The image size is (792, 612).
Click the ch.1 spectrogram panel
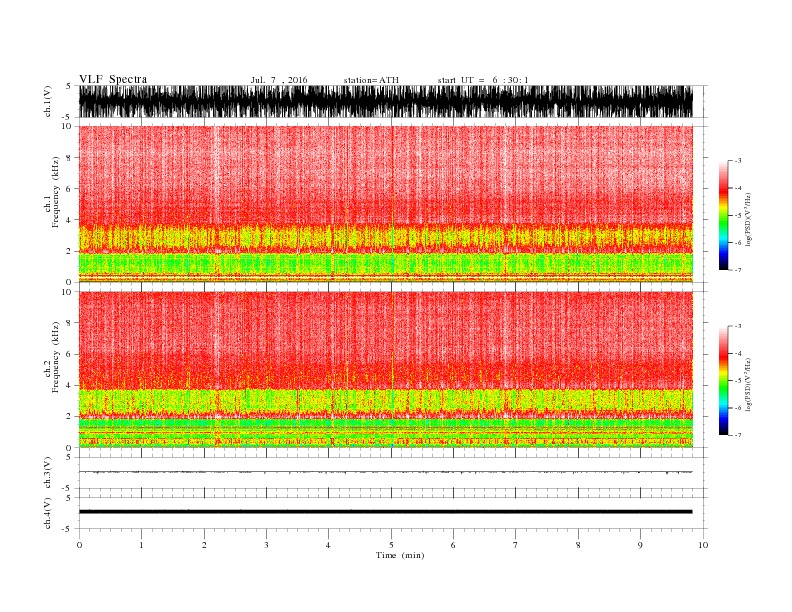click(385, 204)
